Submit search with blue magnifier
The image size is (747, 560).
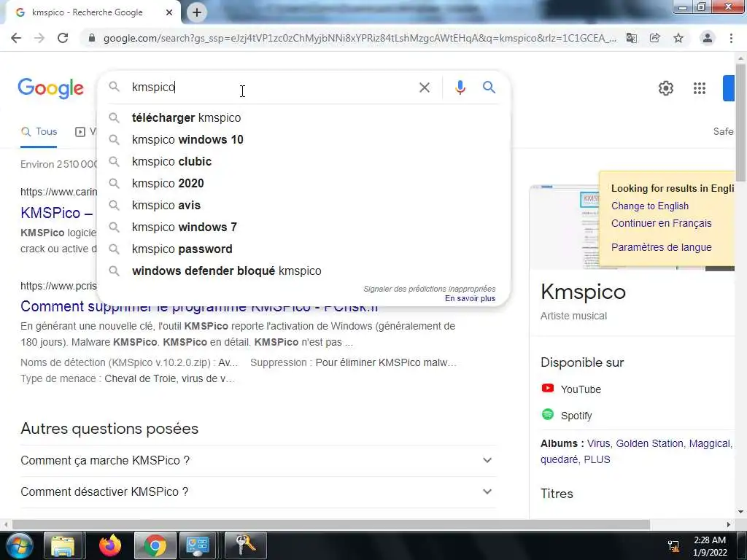coord(489,87)
